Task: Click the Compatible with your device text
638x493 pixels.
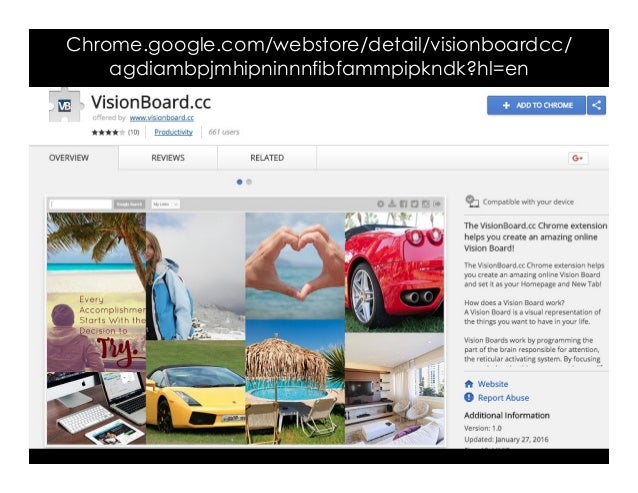Action: pyautogui.click(x=528, y=202)
